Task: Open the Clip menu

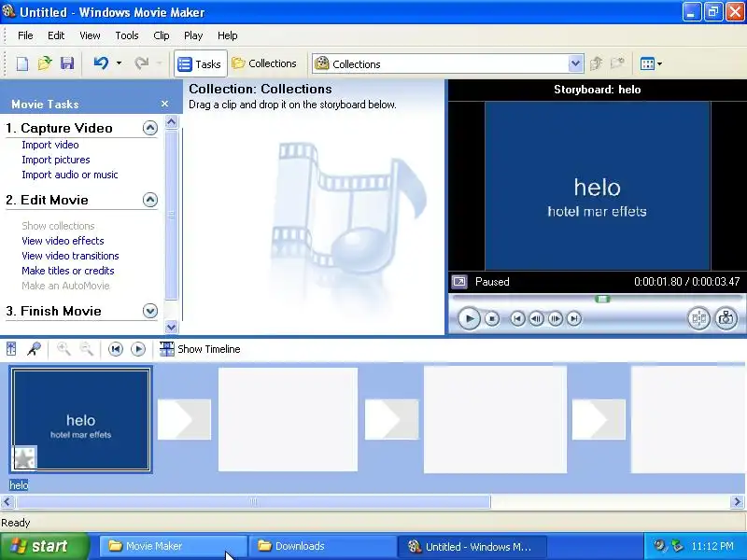Action: pyautogui.click(x=162, y=35)
